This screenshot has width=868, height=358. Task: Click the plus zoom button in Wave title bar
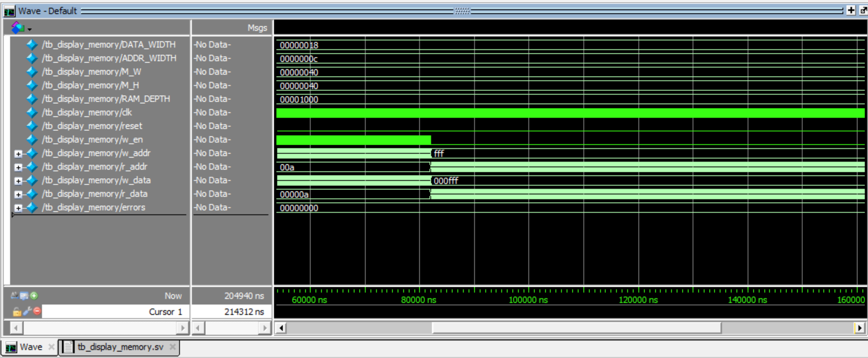click(x=851, y=11)
